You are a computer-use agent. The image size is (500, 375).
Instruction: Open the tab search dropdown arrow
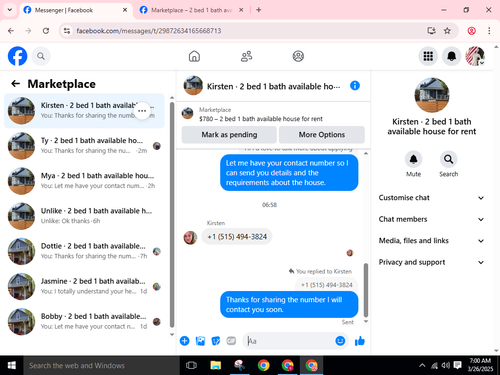point(10,10)
